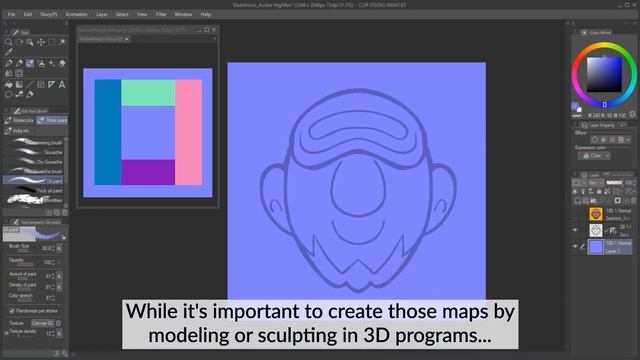Select the Eraser tool
640x360 pixels.
[x=62, y=63]
